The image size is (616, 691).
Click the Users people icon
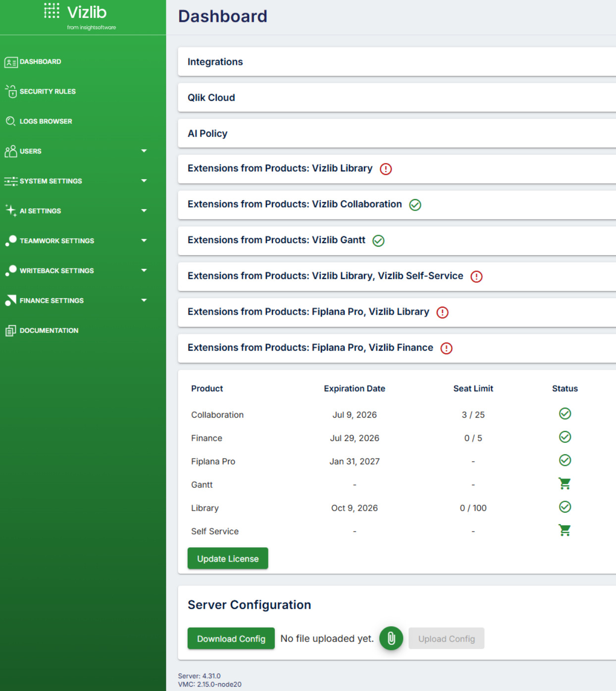coord(11,151)
